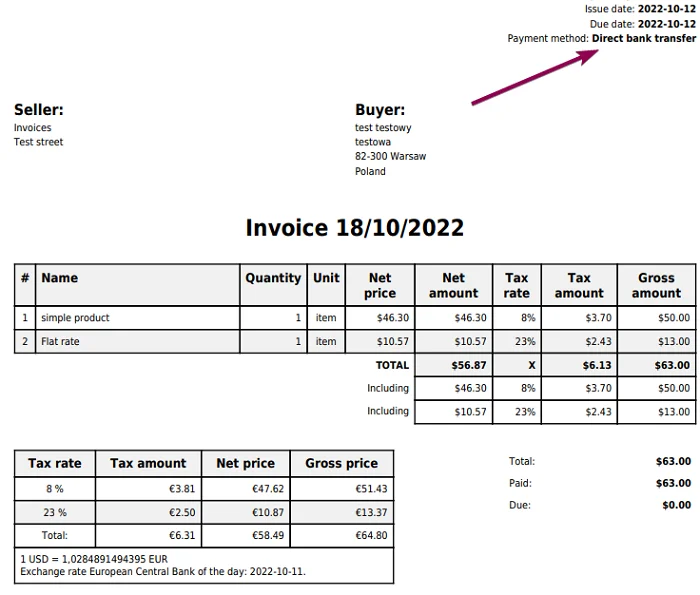Click the 'Gross price' header in euro table
Viewport: 700px width, 595px height.
pos(342,463)
